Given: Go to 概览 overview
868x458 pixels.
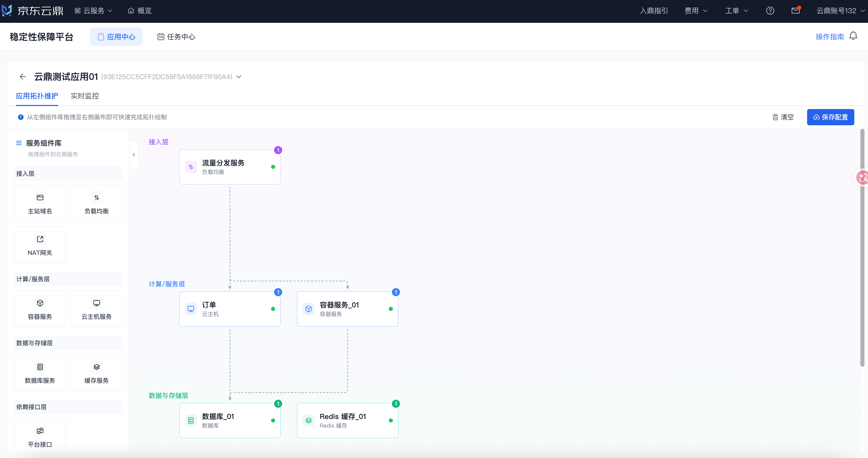Looking at the screenshot, I should pos(140,11).
